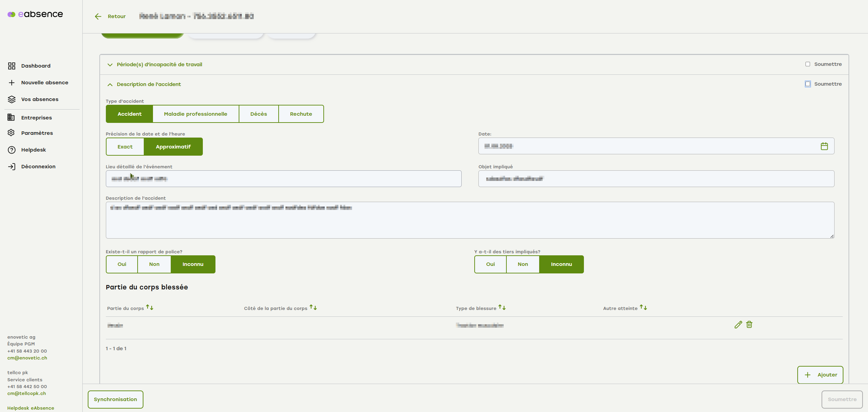Image resolution: width=868 pixels, height=412 pixels.
Task: Select Exact date precision option
Action: click(125, 147)
